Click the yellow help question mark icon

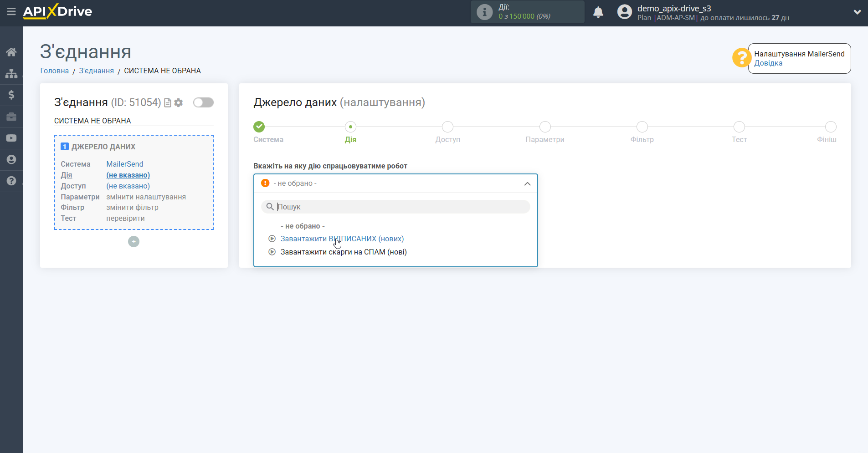(x=741, y=58)
